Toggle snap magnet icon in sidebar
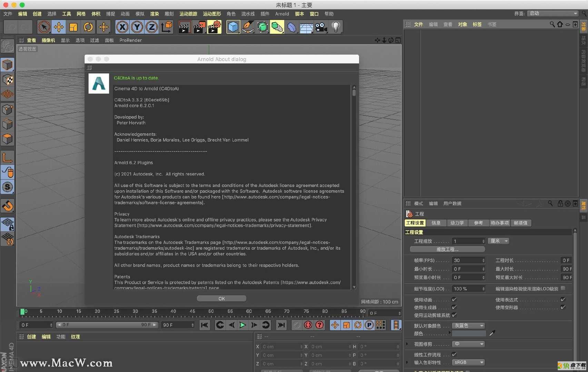The height and width of the screenshot is (372, 588). click(x=8, y=206)
